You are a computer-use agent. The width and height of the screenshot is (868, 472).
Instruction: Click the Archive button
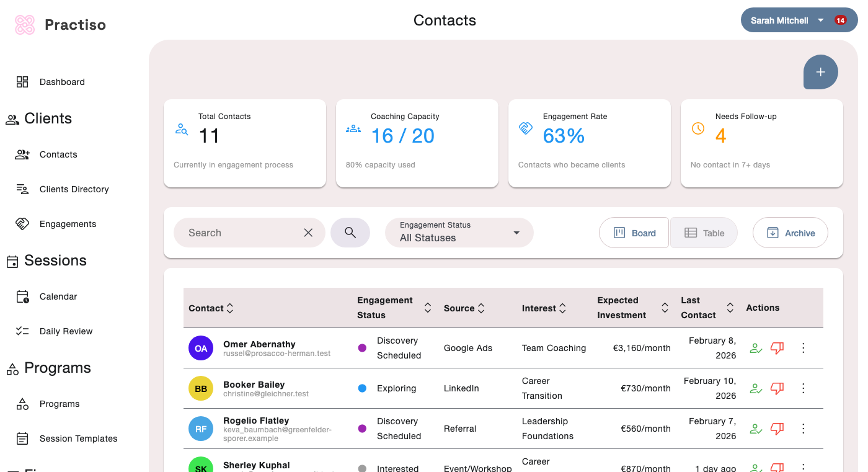(x=790, y=233)
